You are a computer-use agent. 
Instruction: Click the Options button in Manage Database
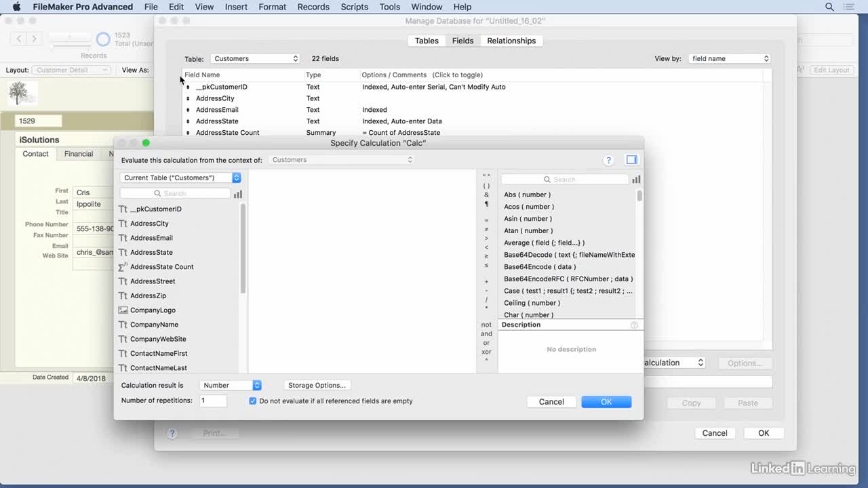point(745,363)
